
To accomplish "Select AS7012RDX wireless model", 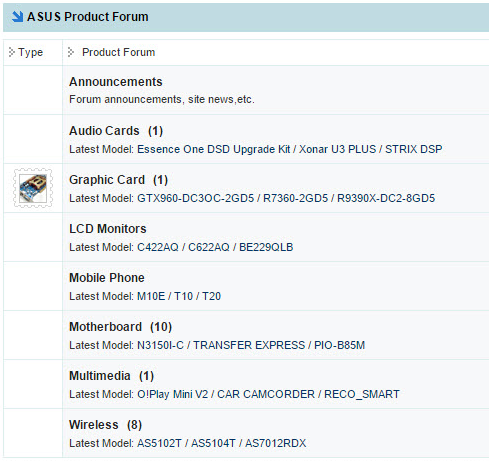I will tap(275, 443).
